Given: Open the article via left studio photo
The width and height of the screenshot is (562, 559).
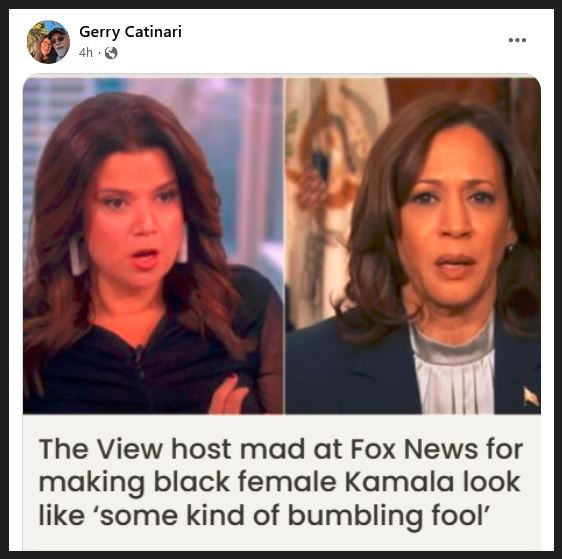Looking at the screenshot, I should coord(153,246).
